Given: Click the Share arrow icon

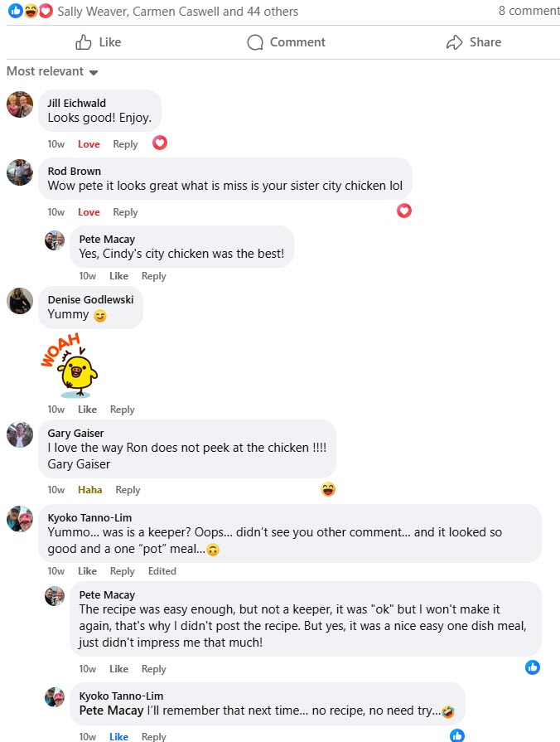Looking at the screenshot, I should pos(455,41).
